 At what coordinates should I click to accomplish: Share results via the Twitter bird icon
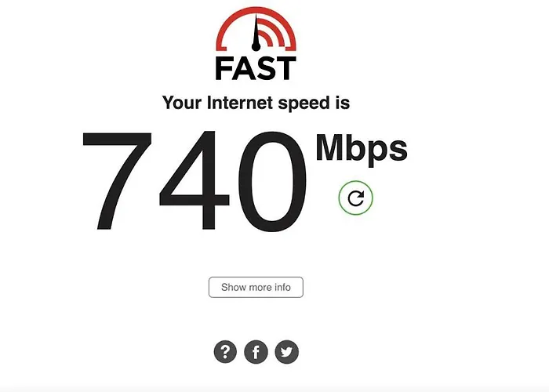pos(287,352)
